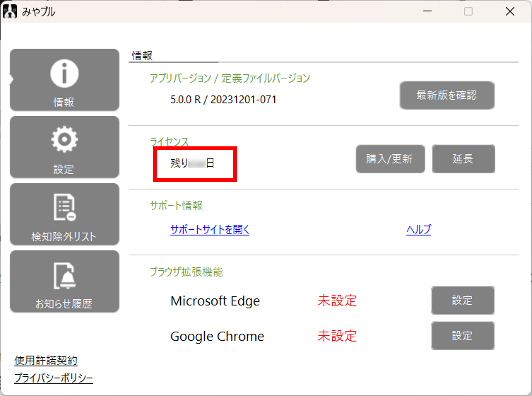
Task: Click 設定 button next to Google Chrome
Action: click(x=462, y=336)
